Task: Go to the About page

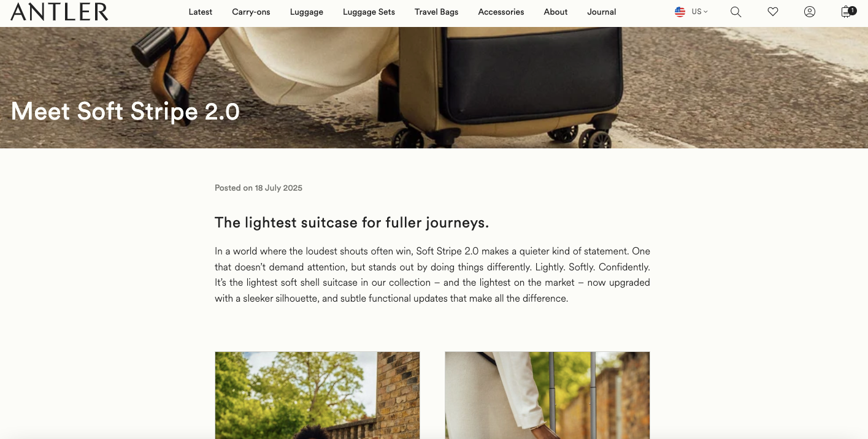Action: point(556,12)
